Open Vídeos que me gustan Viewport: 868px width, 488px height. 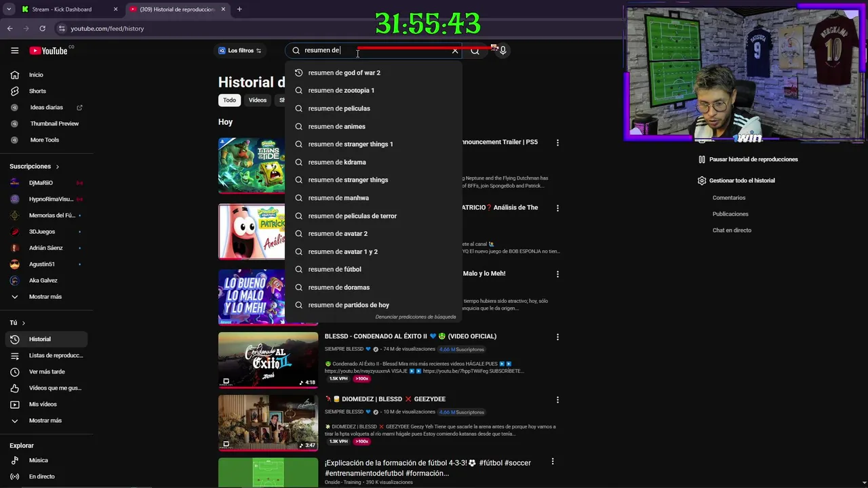point(46,388)
